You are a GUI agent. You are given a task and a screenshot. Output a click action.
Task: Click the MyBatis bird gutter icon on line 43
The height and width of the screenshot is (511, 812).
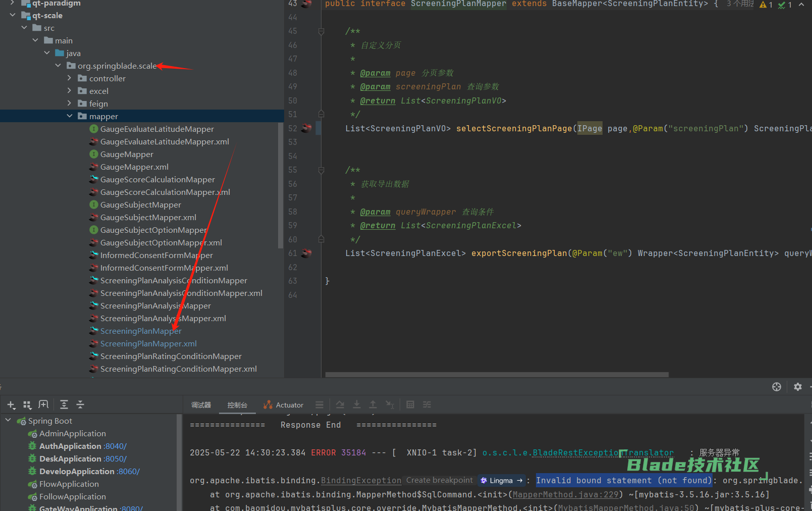point(306,4)
